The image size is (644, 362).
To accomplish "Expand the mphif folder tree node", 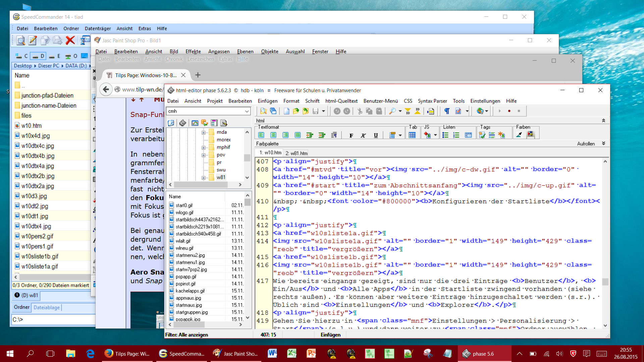I will pos(203,147).
